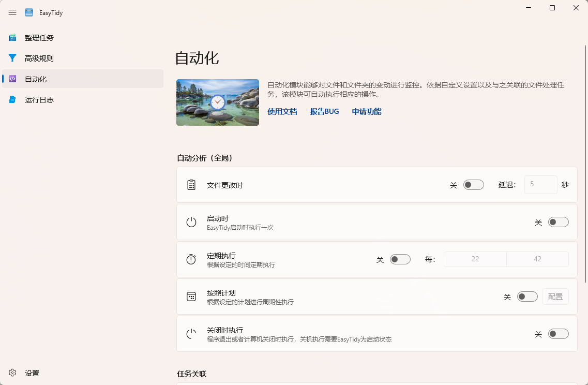The height and width of the screenshot is (385, 588).
Task: Click the 自动化 page heading
Action: pyautogui.click(x=197, y=58)
